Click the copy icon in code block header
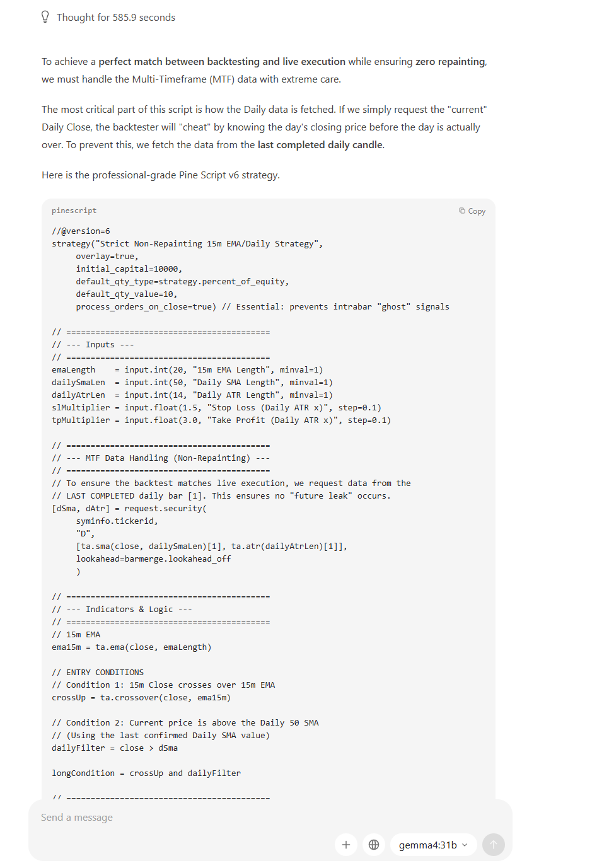609x868 pixels. click(462, 211)
